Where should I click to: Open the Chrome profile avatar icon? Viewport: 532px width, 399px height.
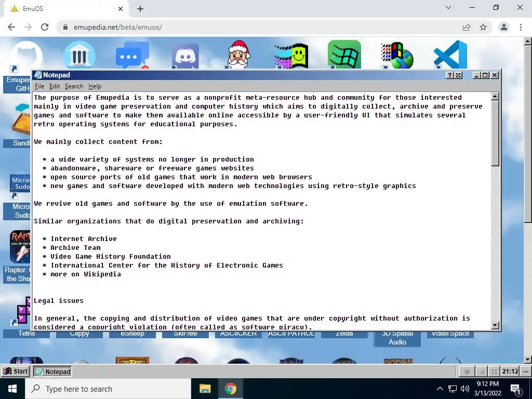(x=504, y=27)
